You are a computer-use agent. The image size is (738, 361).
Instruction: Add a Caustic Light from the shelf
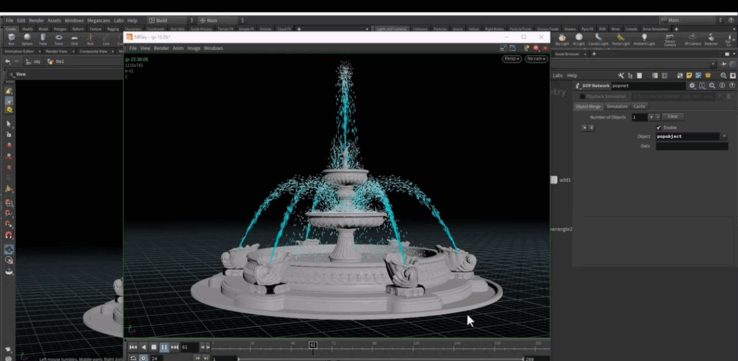click(598, 40)
